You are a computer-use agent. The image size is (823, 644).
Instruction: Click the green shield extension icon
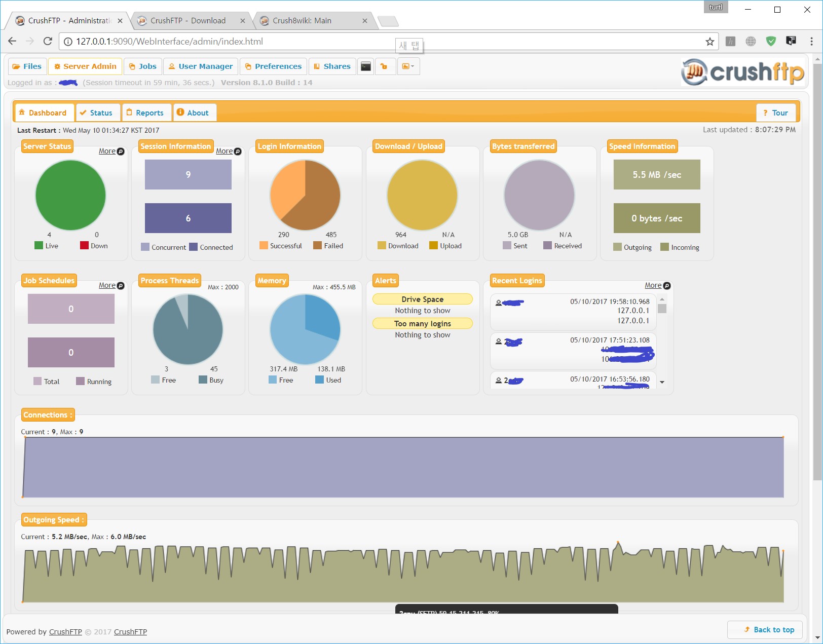[771, 41]
